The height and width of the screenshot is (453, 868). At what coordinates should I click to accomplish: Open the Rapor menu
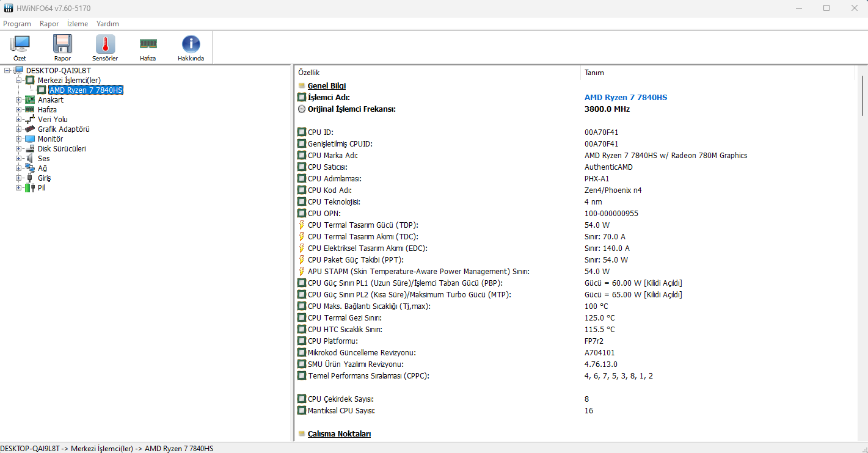tap(49, 24)
